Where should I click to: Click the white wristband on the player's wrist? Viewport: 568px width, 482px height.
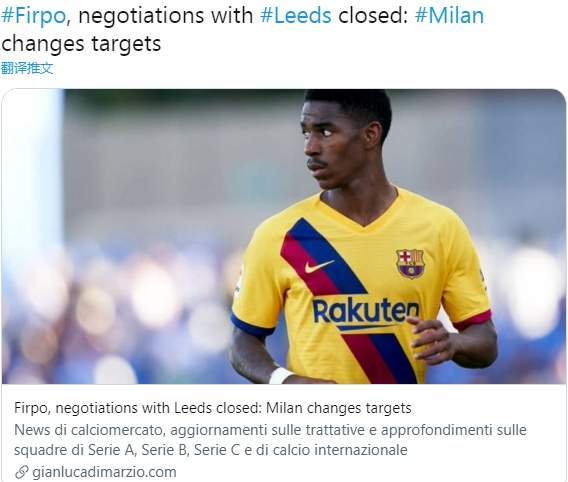[x=280, y=376]
